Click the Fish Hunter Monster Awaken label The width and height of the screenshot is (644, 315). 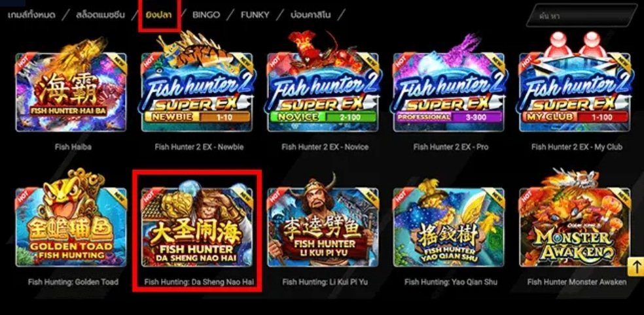point(577,282)
